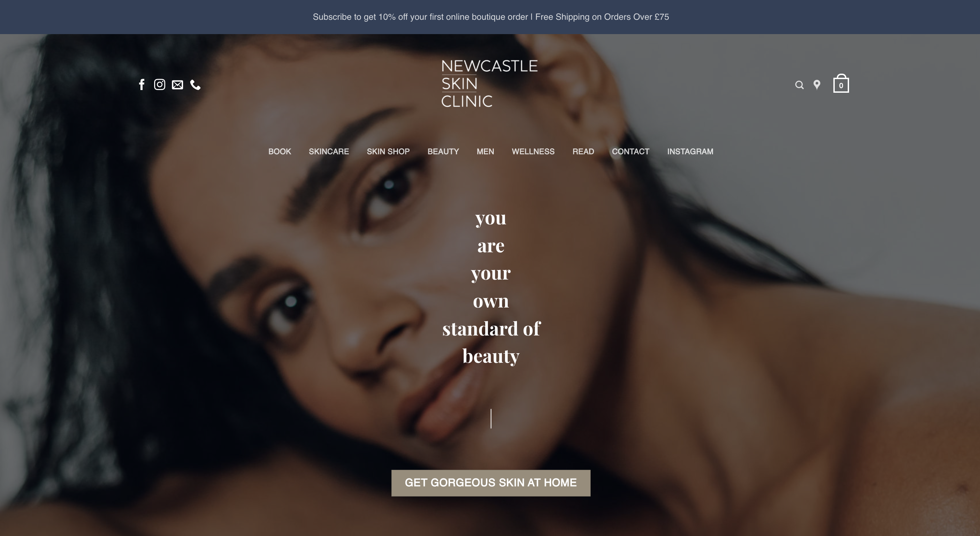The image size is (980, 536).
Task: Open the BOOK menu item
Action: pyautogui.click(x=280, y=151)
